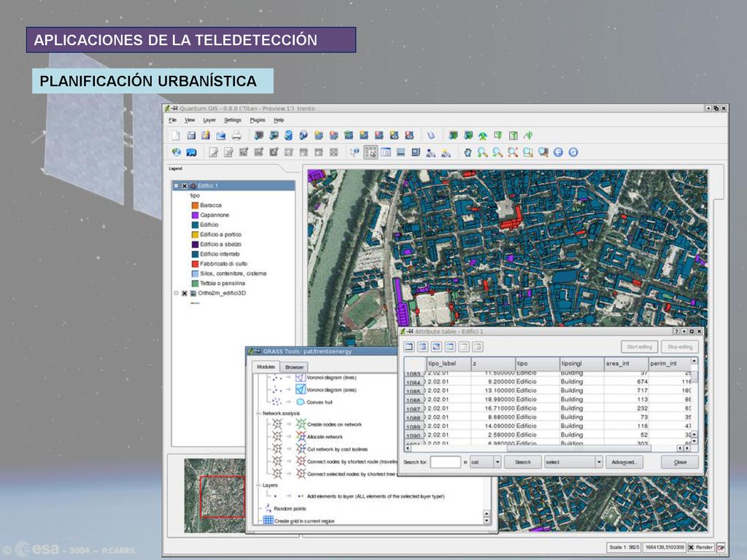Click the Create nodes on network icon
The height and width of the screenshot is (560, 747).
click(301, 424)
